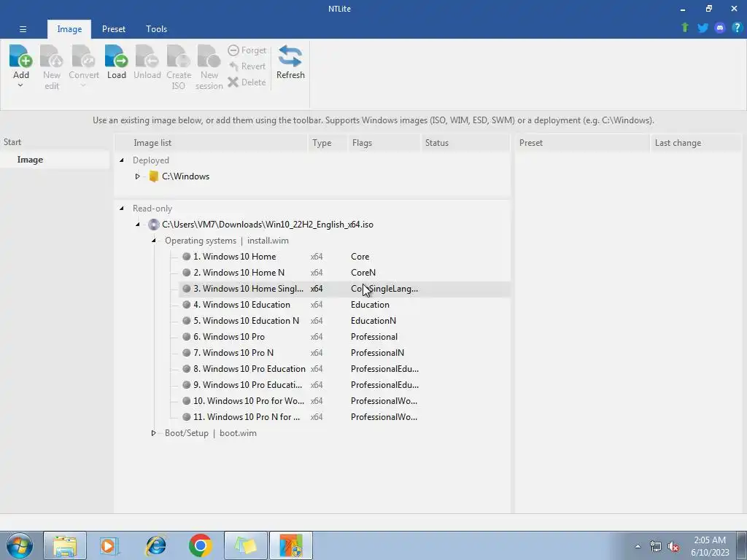Load the selected image with Load icon
Screen dimensions: 747x560
coord(116,57)
